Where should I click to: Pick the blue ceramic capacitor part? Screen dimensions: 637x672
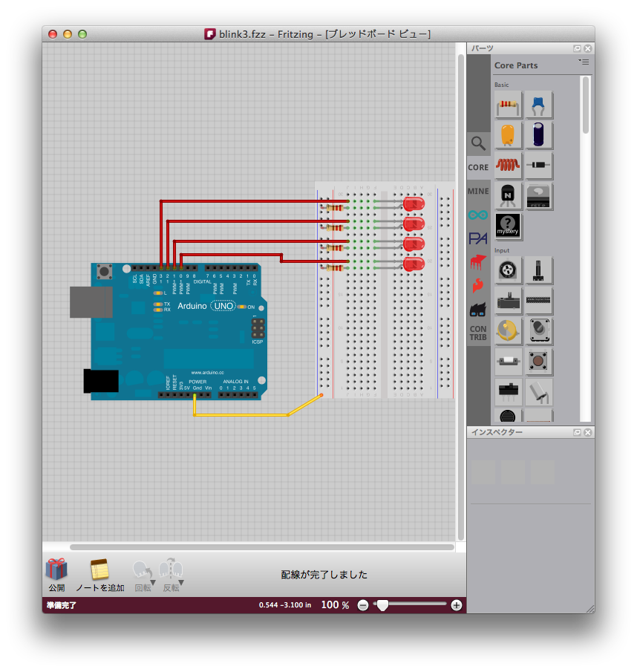(539, 105)
